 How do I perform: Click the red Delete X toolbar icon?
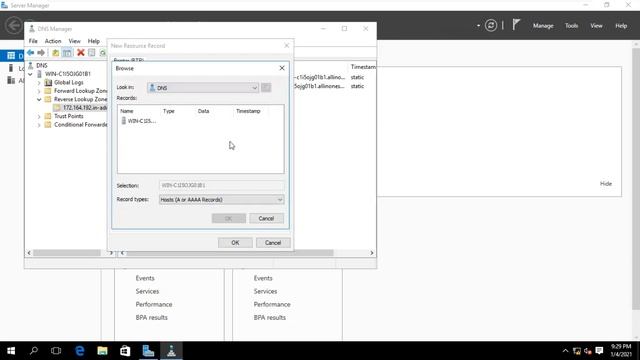pyautogui.click(x=80, y=53)
